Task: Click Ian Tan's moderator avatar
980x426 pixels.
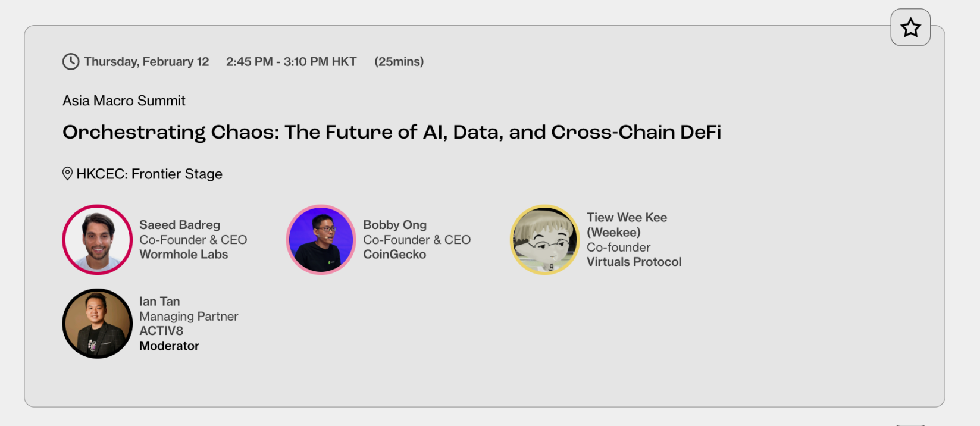Action: [98, 324]
